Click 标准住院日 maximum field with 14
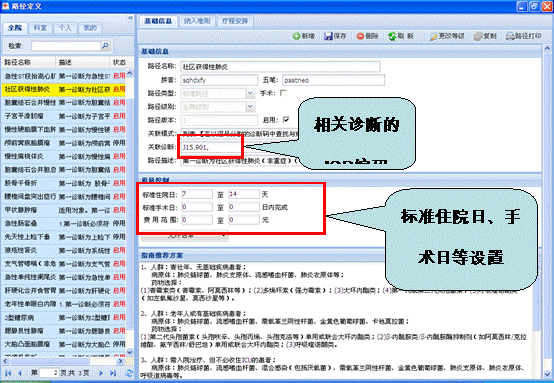The image size is (554, 383). (x=244, y=194)
